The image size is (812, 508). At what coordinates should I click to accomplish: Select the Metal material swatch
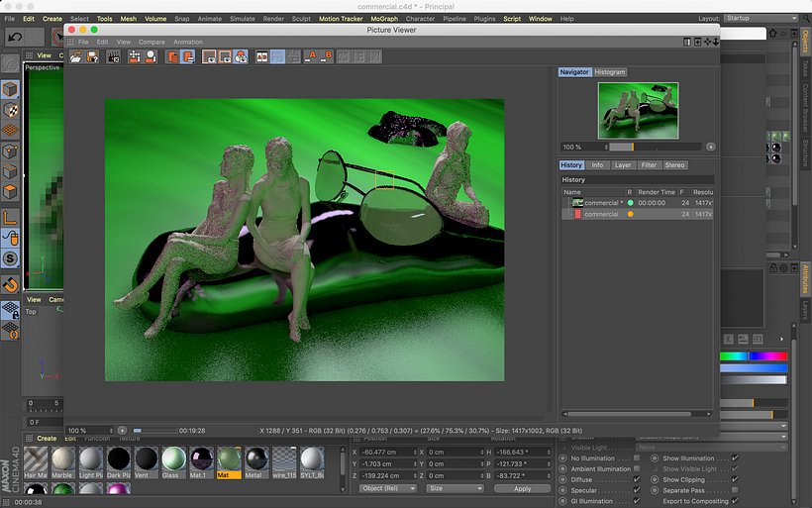pyautogui.click(x=256, y=462)
